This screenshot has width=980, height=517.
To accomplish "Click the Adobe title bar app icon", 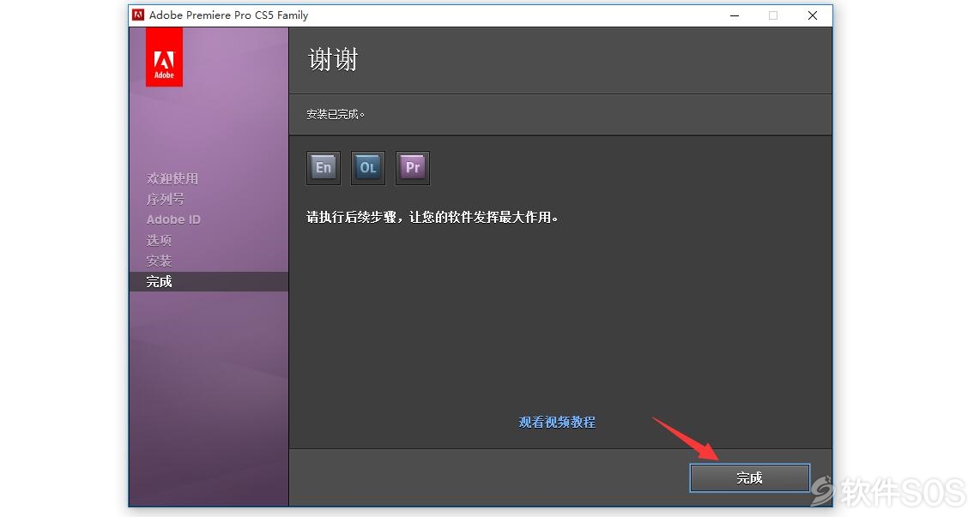I will 138,15.
